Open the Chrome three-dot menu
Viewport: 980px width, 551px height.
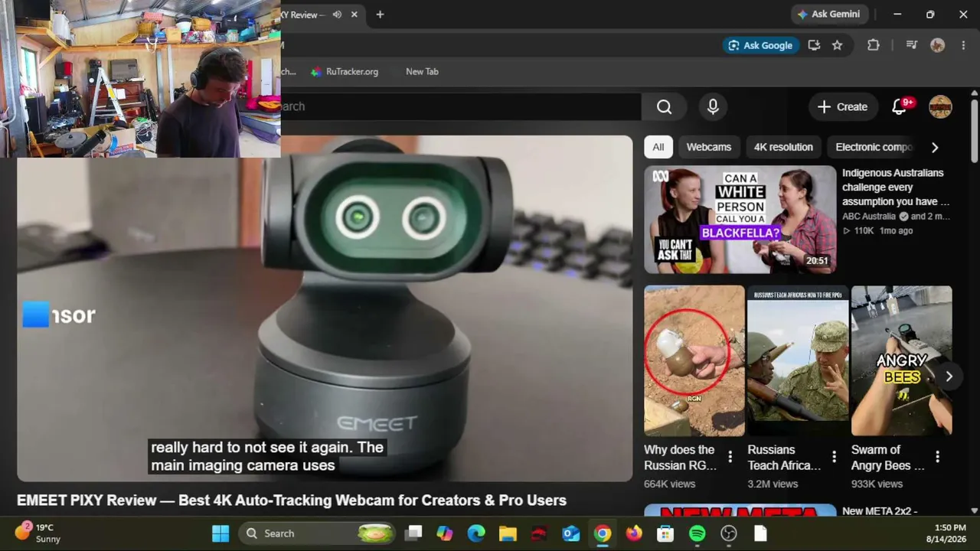(963, 45)
